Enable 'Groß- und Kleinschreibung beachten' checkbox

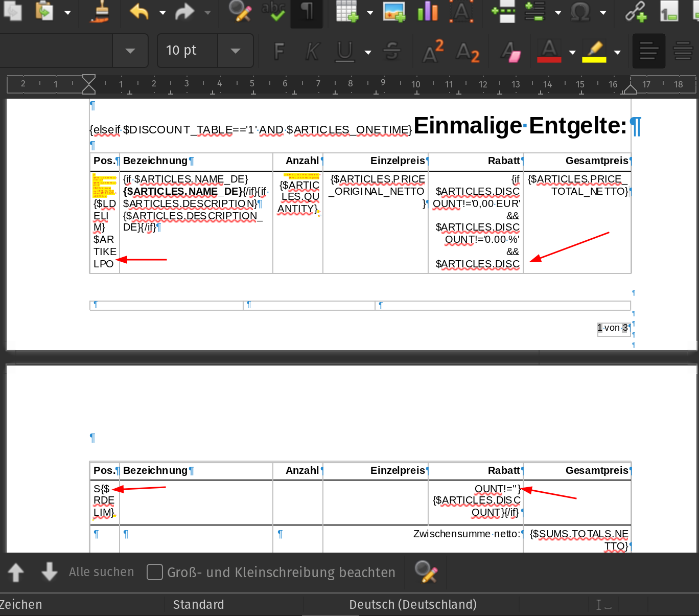pyautogui.click(x=155, y=572)
